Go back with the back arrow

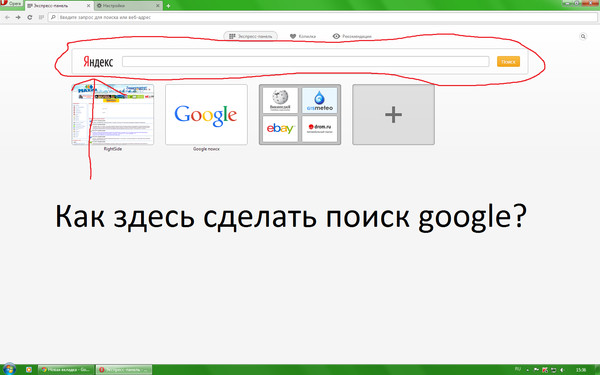(7, 17)
